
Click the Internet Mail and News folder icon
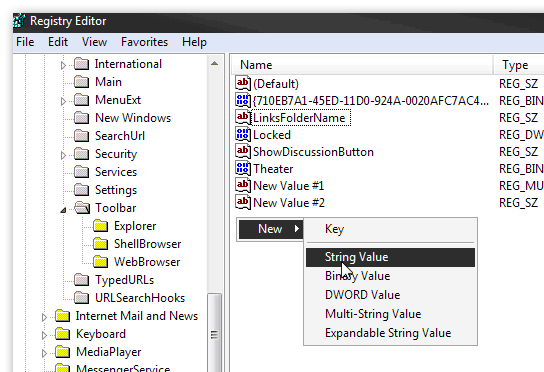click(62, 316)
